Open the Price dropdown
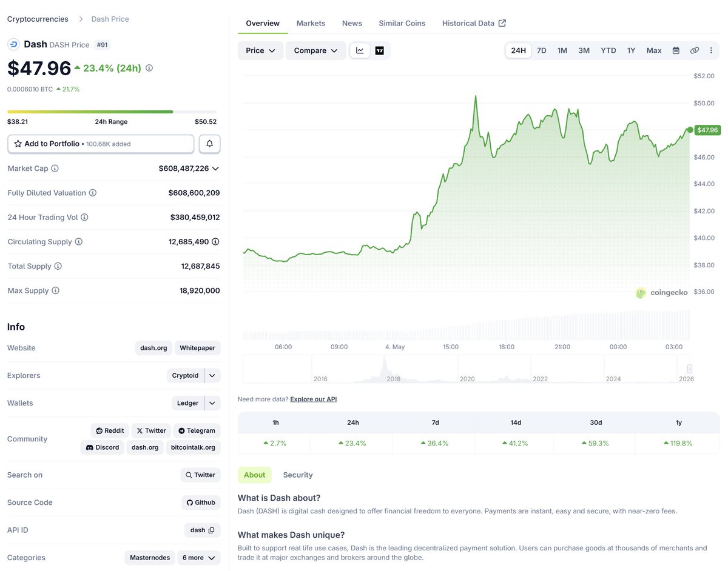The width and height of the screenshot is (728, 571). [x=260, y=50]
